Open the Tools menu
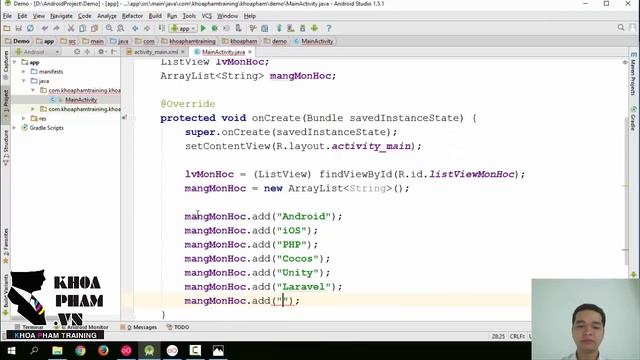The width and height of the screenshot is (640, 360). pos(189,16)
